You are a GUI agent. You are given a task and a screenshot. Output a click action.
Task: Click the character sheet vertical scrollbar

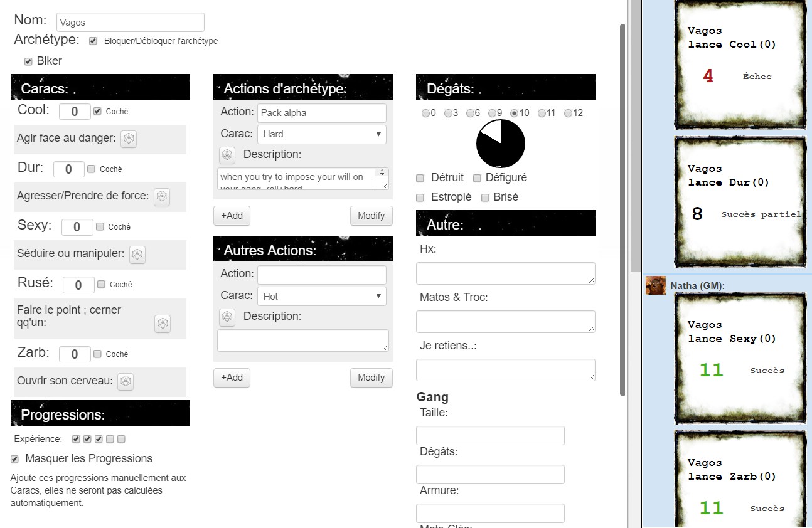coord(622,210)
